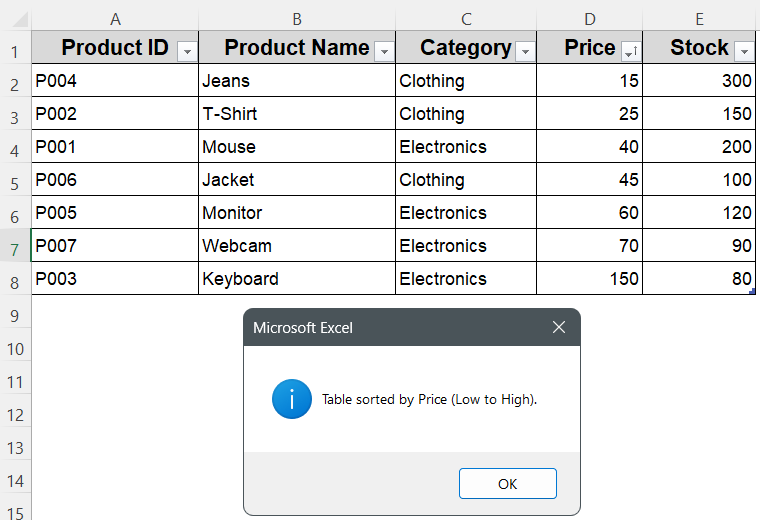Click the stock cell showing 300
This screenshot has height=520, width=760.
pyautogui.click(x=699, y=81)
